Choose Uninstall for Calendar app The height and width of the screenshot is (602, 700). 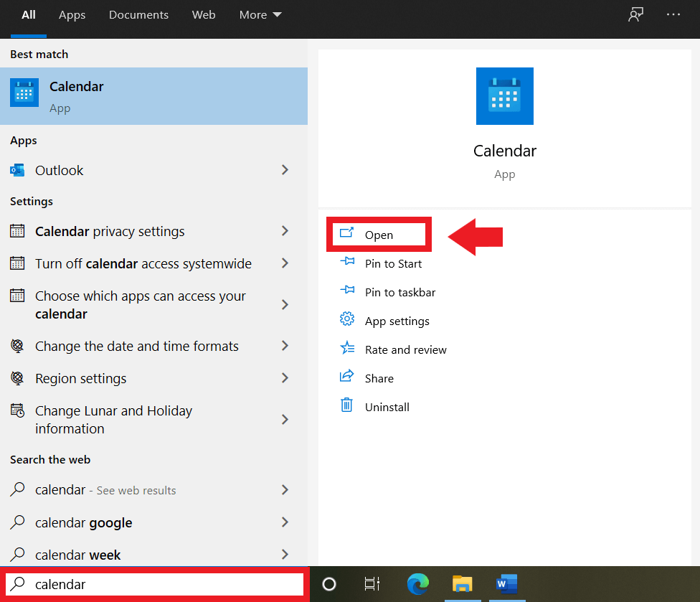[x=387, y=407]
